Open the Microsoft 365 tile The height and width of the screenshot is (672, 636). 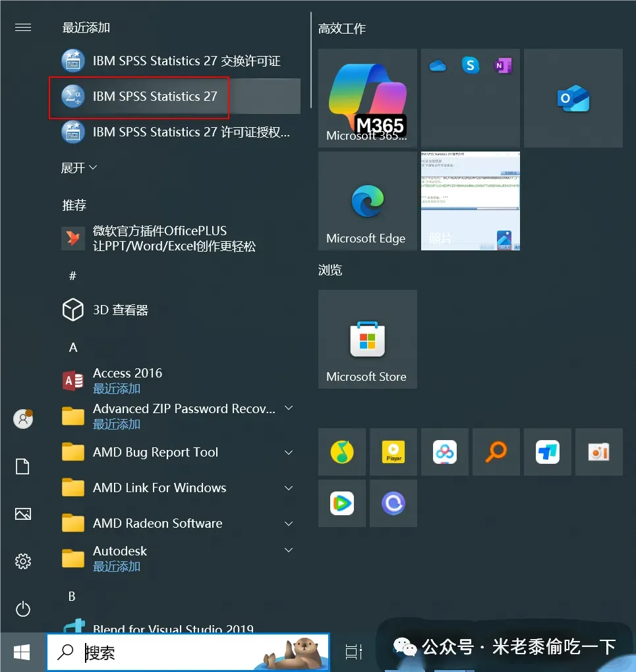tap(368, 98)
